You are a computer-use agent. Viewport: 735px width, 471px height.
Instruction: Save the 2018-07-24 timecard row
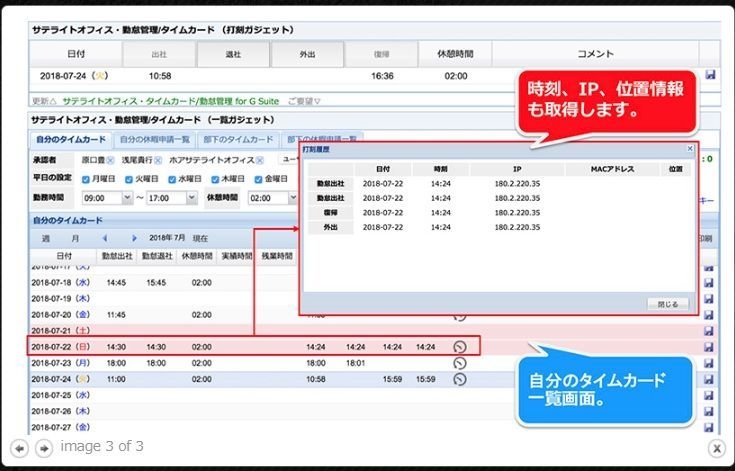(x=709, y=379)
